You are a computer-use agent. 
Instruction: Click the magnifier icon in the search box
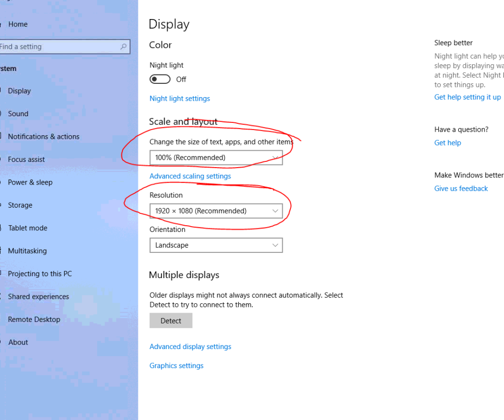tap(123, 46)
